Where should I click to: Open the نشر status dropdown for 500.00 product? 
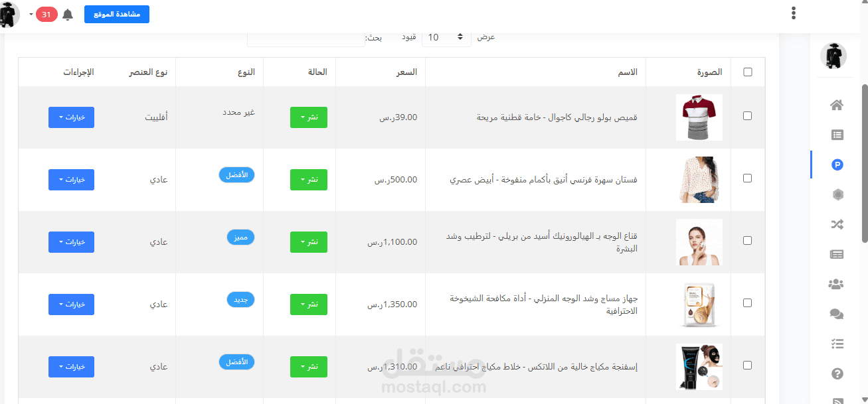coord(309,180)
